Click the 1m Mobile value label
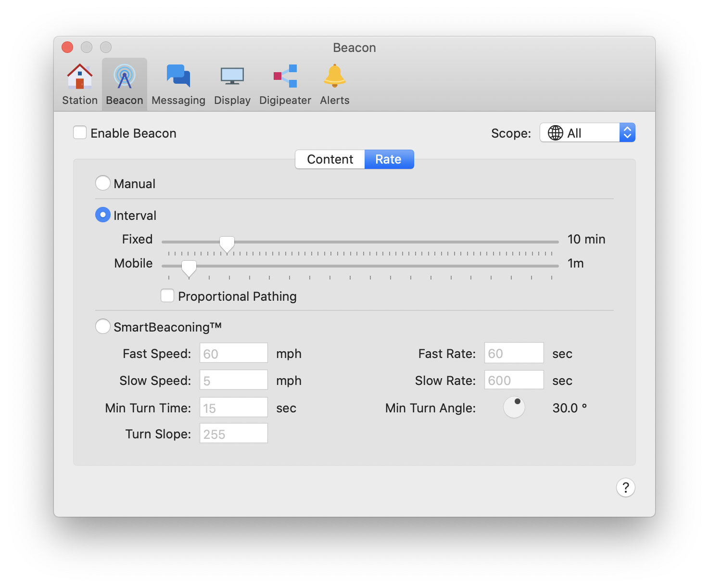Screen dimensions: 709x588 tap(576, 263)
